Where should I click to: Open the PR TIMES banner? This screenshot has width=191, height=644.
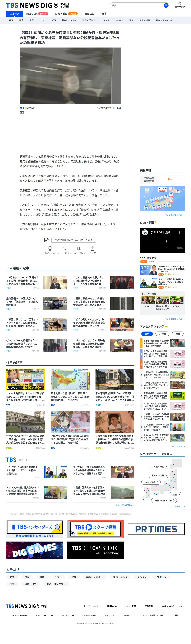coord(156,529)
